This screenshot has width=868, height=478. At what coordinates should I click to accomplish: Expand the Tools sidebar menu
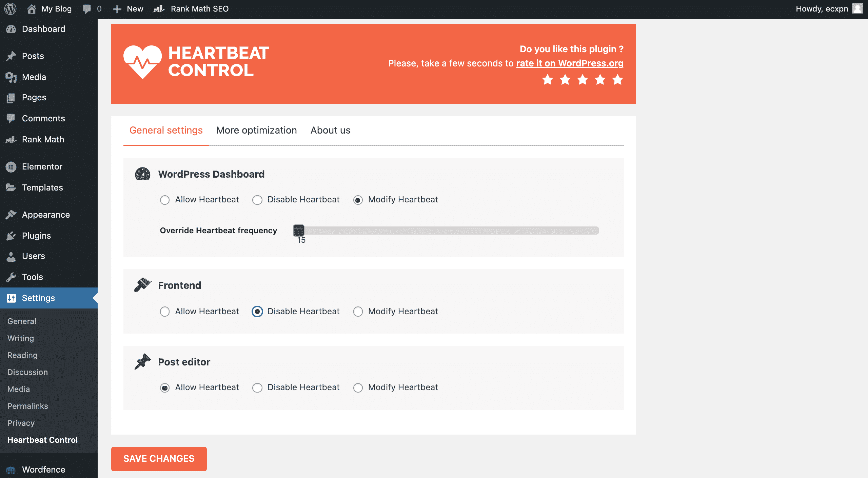32,277
